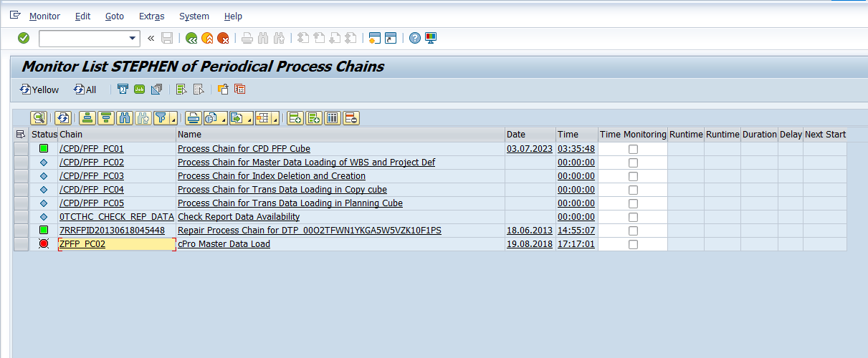Expand the Export dropdown arrow in ALV toolbar
Image resolution: width=868 pixels, height=358 pixels.
249,120
